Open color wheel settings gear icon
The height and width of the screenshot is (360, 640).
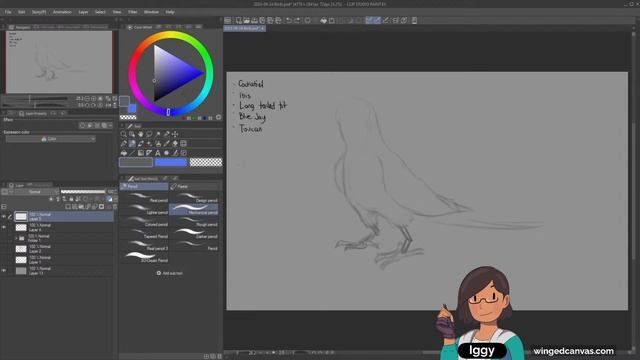218,117
